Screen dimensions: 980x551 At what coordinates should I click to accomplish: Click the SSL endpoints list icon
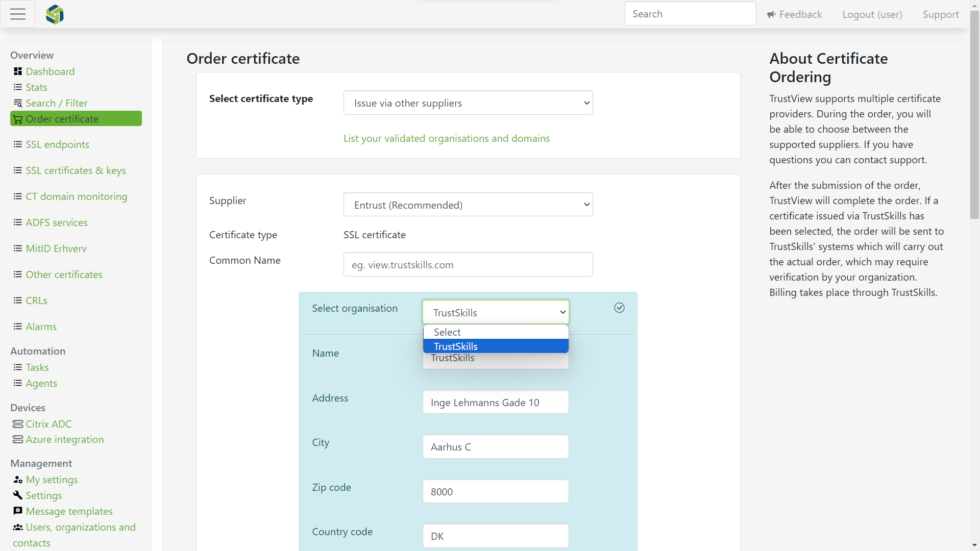[x=18, y=144]
